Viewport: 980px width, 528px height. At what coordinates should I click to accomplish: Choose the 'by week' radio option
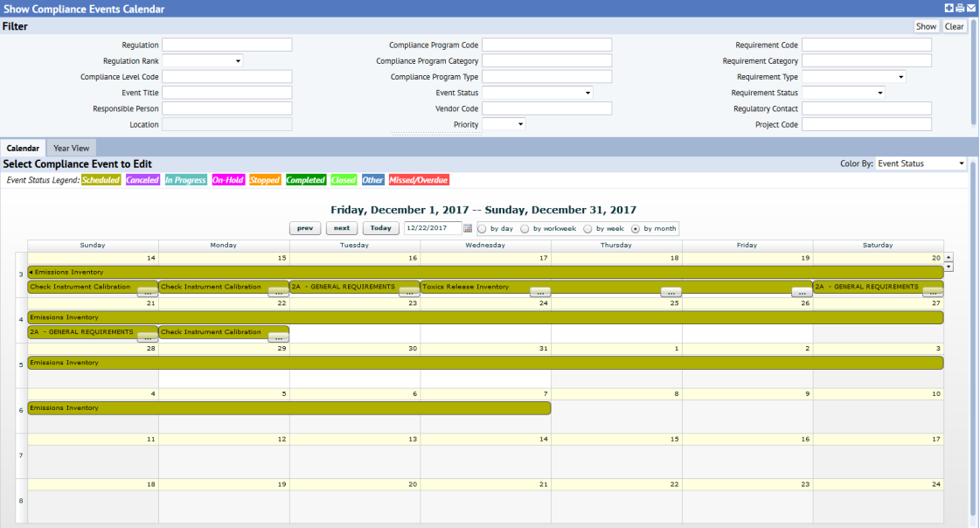tap(587, 228)
